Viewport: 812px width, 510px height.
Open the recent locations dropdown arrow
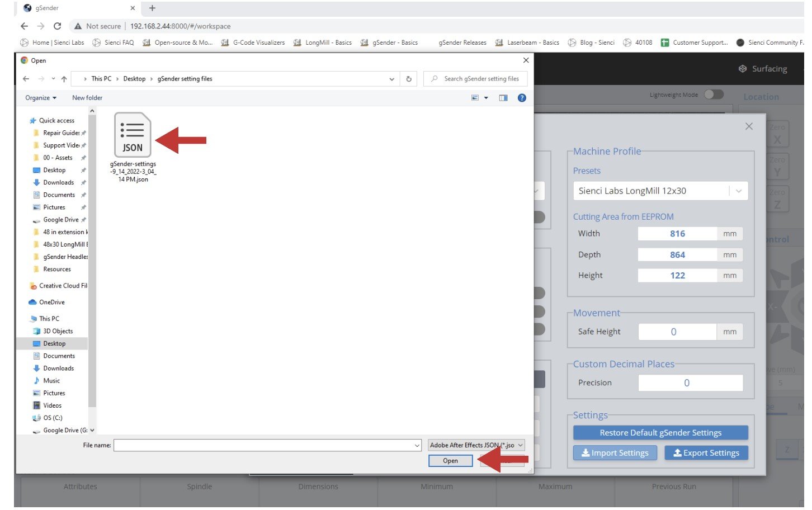53,79
